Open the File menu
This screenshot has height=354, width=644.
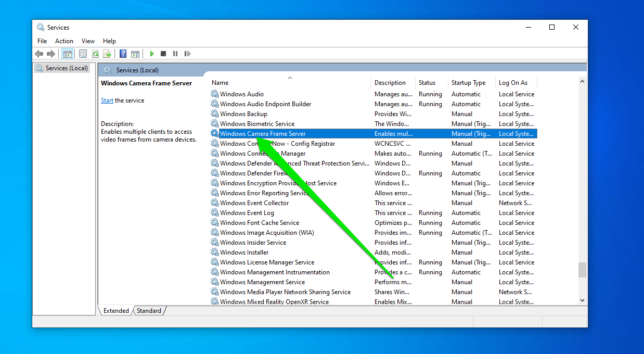point(42,41)
